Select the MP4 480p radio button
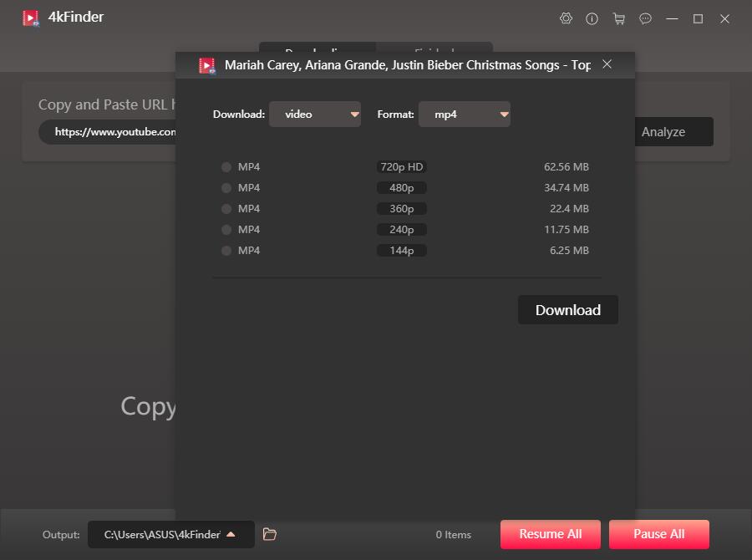 click(x=226, y=187)
